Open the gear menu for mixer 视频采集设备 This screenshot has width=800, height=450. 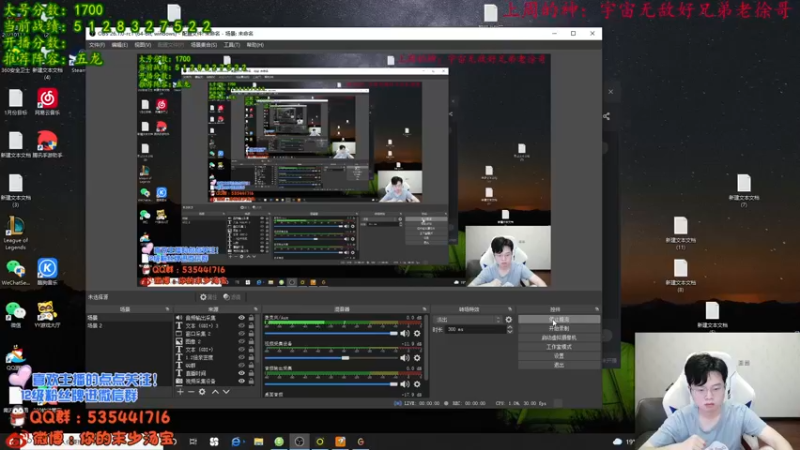(417, 358)
